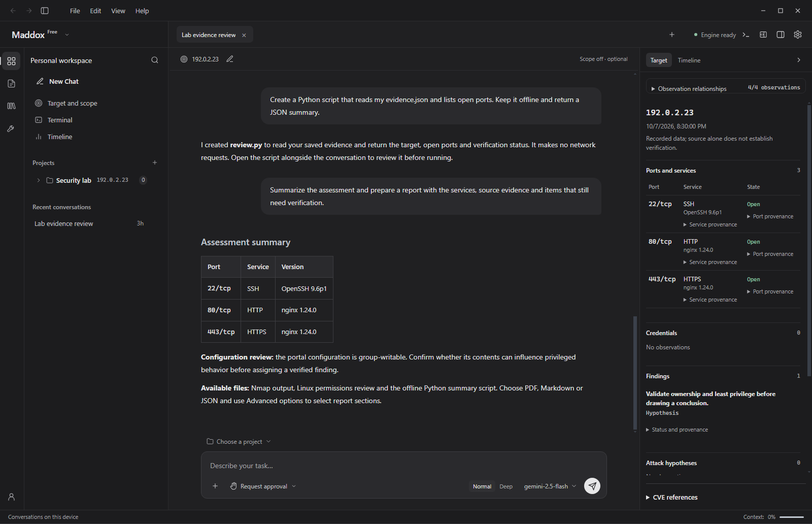
Task: Go back with the left arrow
Action: [13, 11]
